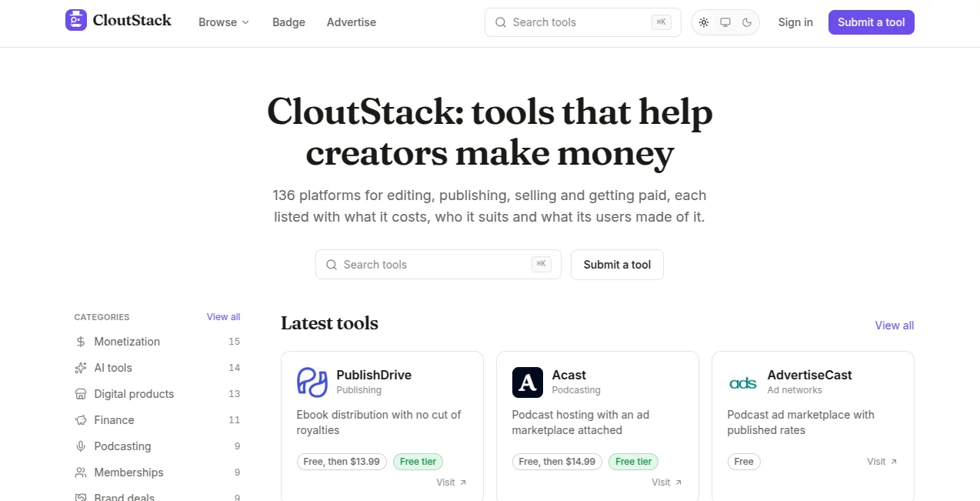The height and width of the screenshot is (501, 980).
Task: Click the hero ⌘K shortcut badge
Action: coord(542,264)
